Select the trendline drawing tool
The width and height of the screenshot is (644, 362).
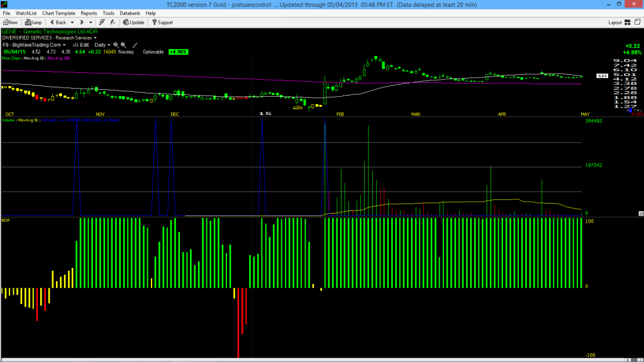click(x=135, y=45)
